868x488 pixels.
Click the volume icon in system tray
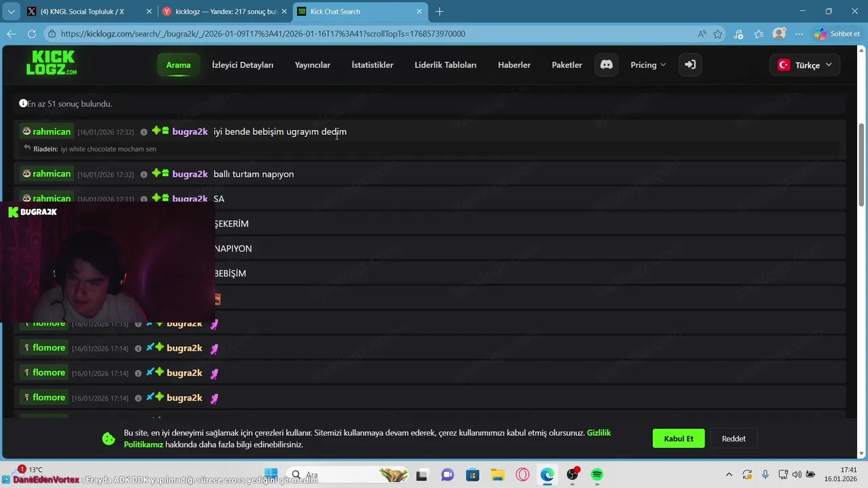(796, 474)
